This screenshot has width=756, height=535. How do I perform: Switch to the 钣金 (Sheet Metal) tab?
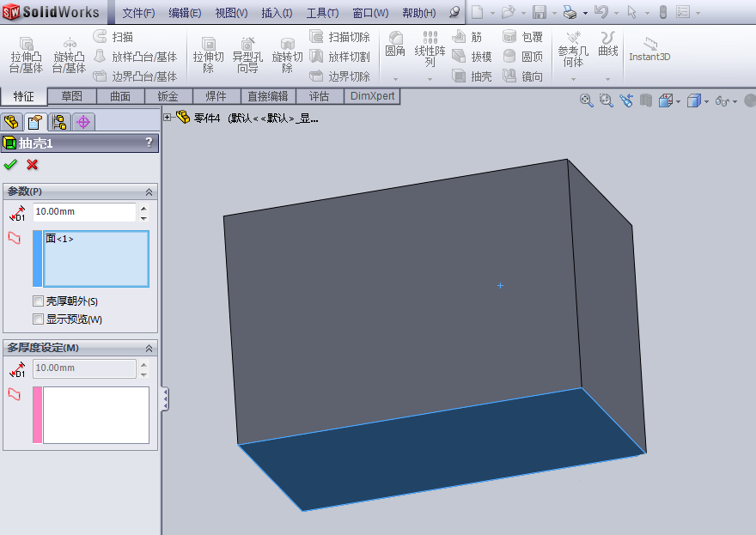(167, 96)
